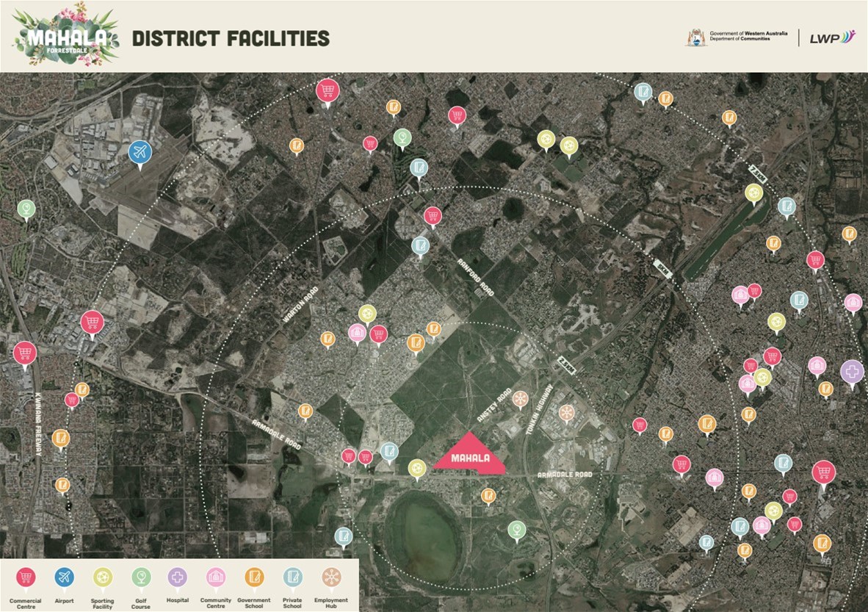Image resolution: width=868 pixels, height=612 pixels.
Task: Click the blue airport pin on the map
Action: point(140,153)
